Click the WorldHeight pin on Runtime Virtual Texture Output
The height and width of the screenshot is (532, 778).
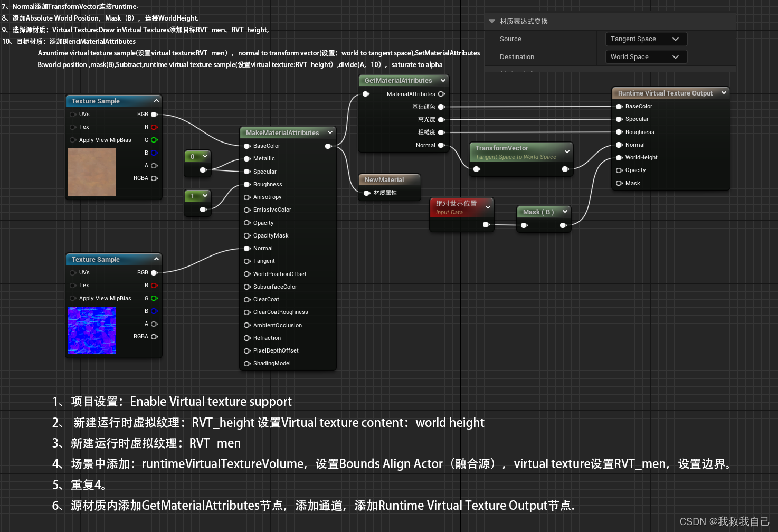click(619, 157)
